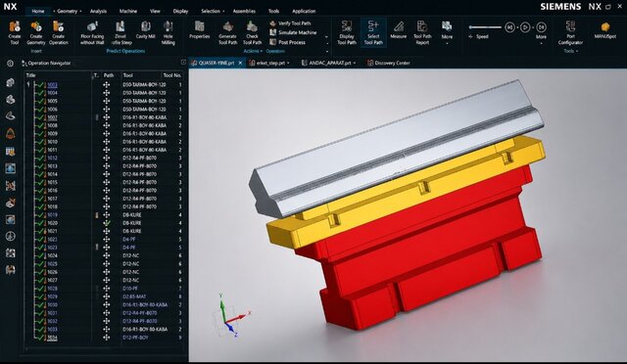The height and width of the screenshot is (364, 627).
Task: Adjust the animation Speed slider
Action: [485, 27]
